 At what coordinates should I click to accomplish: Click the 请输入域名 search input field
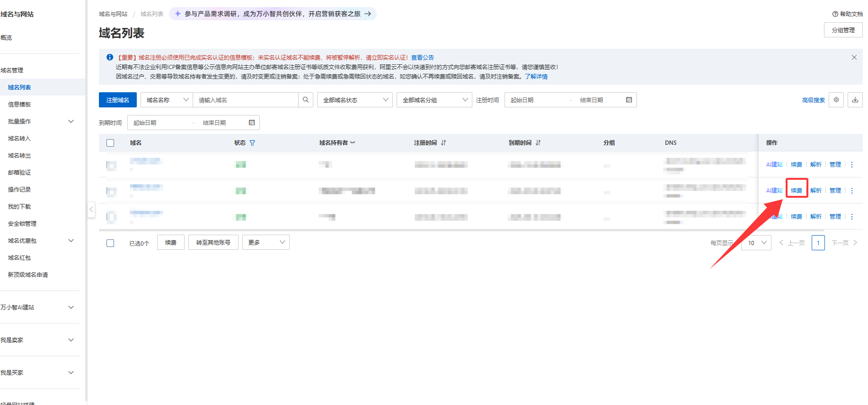click(246, 100)
